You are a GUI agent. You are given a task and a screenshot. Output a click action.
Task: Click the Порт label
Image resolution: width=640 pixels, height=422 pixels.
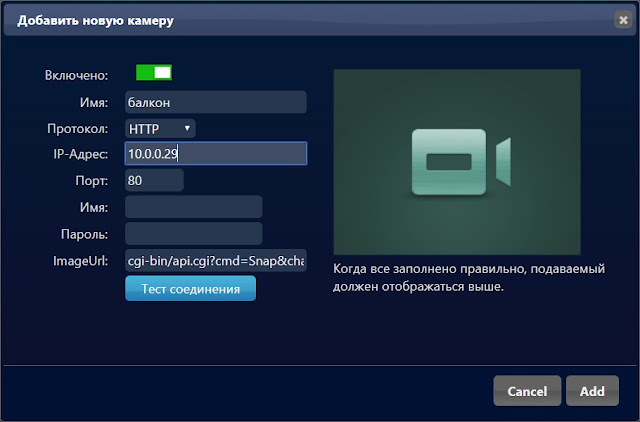[x=91, y=180]
